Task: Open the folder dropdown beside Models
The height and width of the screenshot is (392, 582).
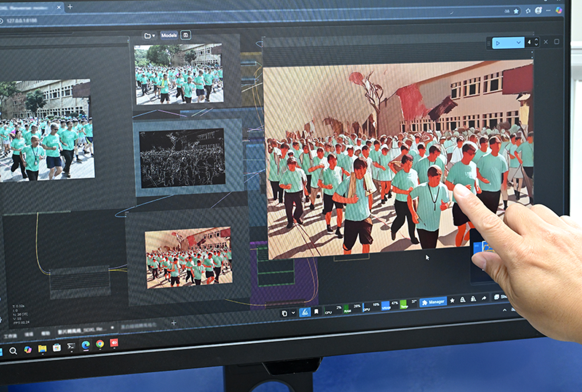Action: pos(149,35)
